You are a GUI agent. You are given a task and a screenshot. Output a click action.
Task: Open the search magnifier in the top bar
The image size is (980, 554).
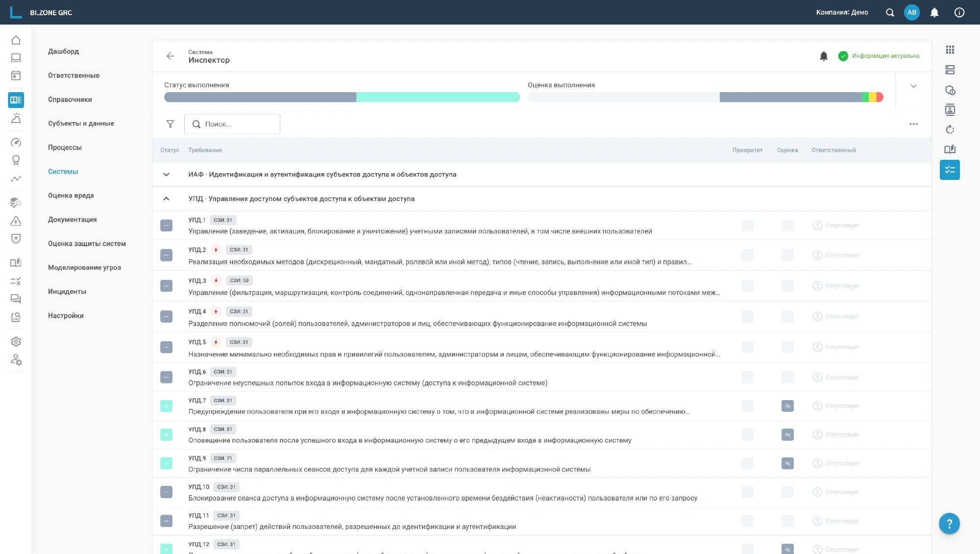tap(890, 12)
